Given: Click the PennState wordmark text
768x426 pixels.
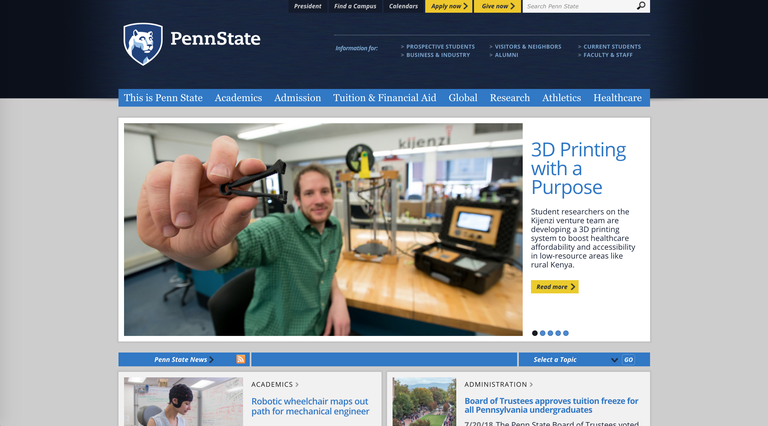Looking at the screenshot, I should click(x=216, y=39).
